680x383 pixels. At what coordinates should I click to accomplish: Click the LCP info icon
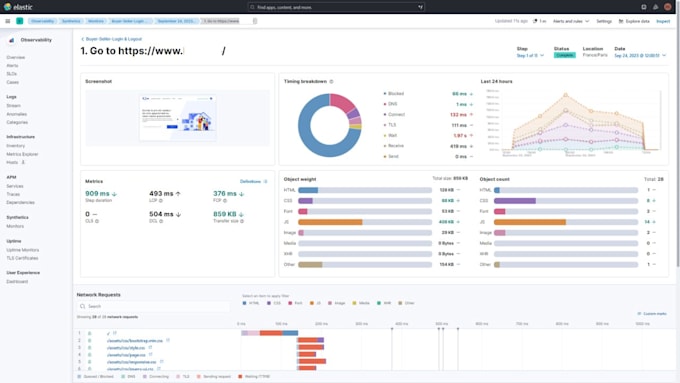(161, 200)
